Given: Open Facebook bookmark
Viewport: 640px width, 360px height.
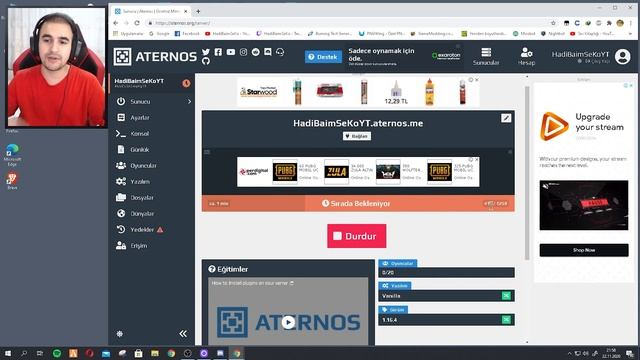Looking at the screenshot, I should point(187,33).
